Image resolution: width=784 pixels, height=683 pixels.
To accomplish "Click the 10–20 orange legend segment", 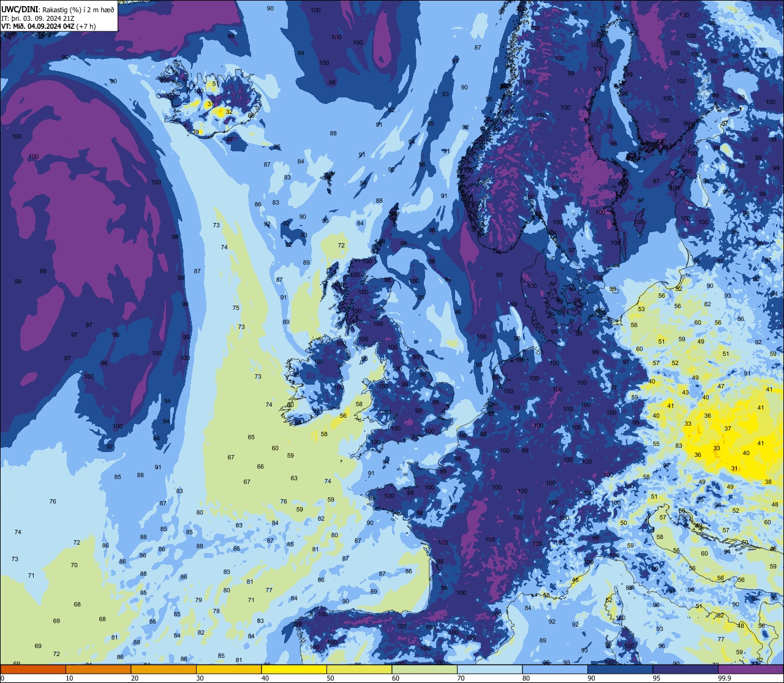I will point(98,669).
